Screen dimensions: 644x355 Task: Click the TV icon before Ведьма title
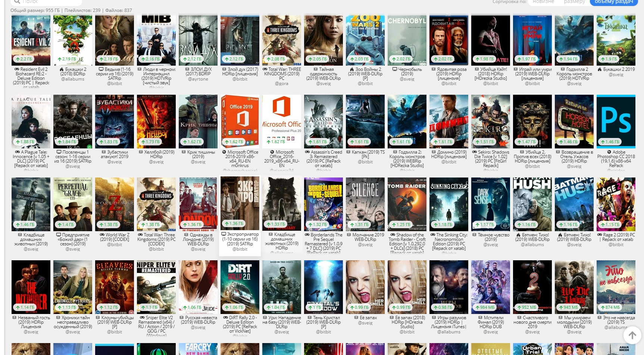pyautogui.click(x=101, y=69)
